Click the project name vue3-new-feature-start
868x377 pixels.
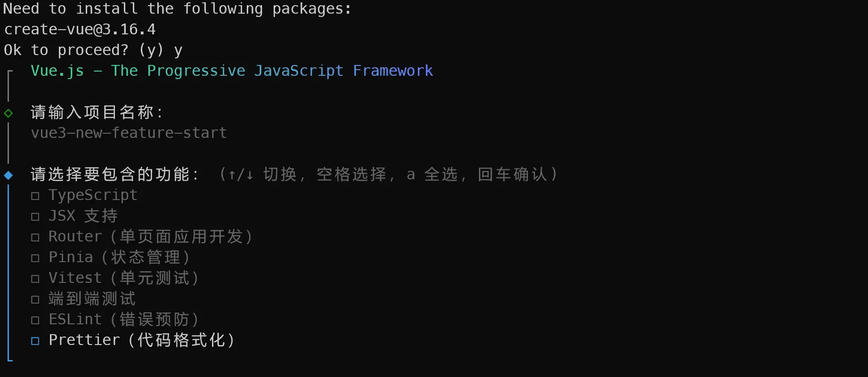click(129, 133)
